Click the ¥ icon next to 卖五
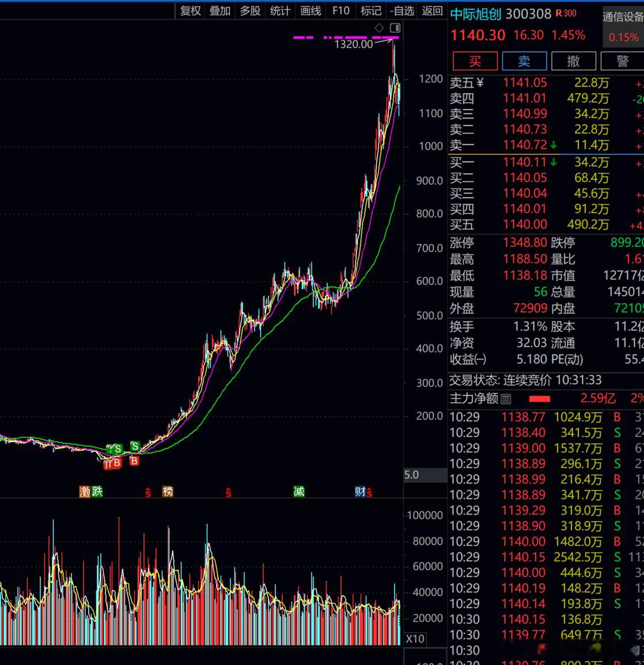 coord(479,82)
